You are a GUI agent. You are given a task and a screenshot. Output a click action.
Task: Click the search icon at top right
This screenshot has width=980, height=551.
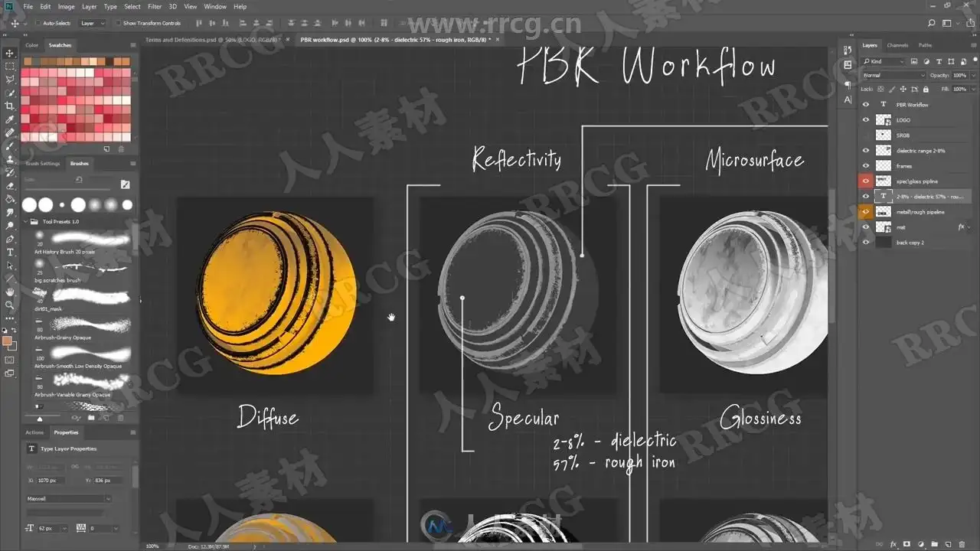pos(930,24)
